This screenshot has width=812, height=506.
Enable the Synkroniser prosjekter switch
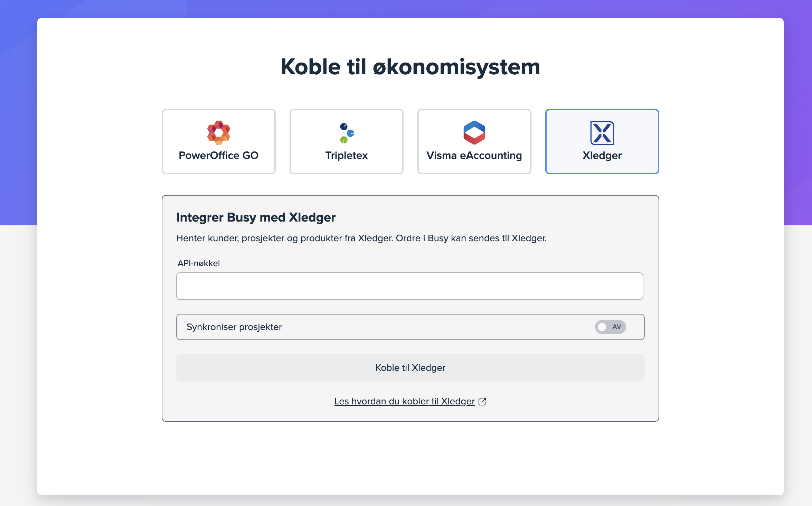[610, 327]
